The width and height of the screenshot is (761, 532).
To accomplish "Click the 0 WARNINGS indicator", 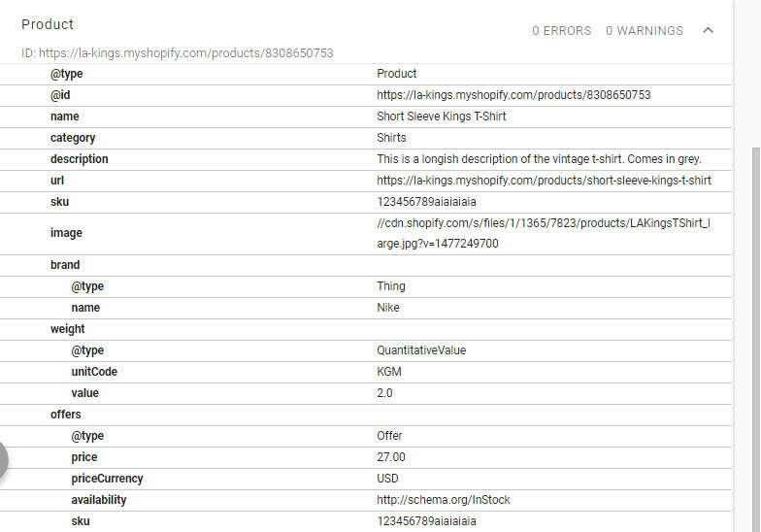I will coord(645,31).
